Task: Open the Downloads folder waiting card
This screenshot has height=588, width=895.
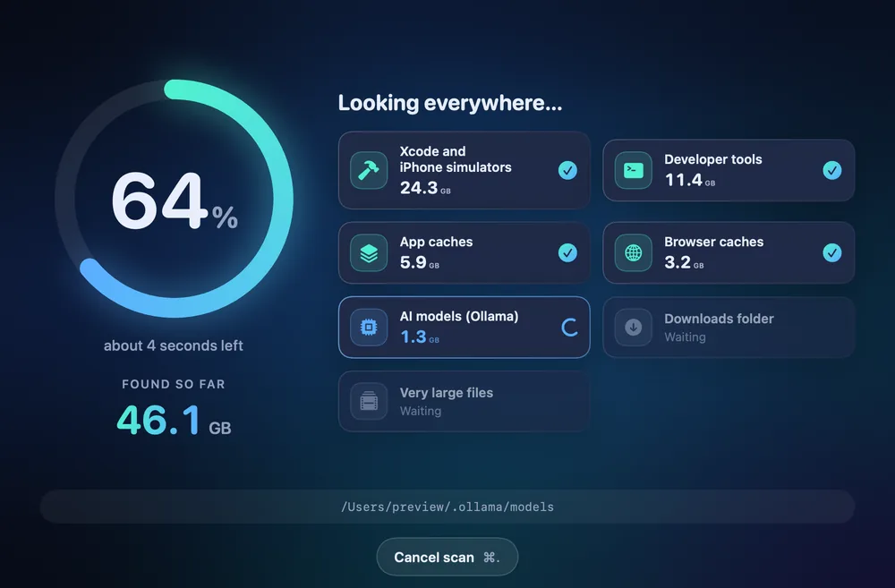Action: (729, 327)
